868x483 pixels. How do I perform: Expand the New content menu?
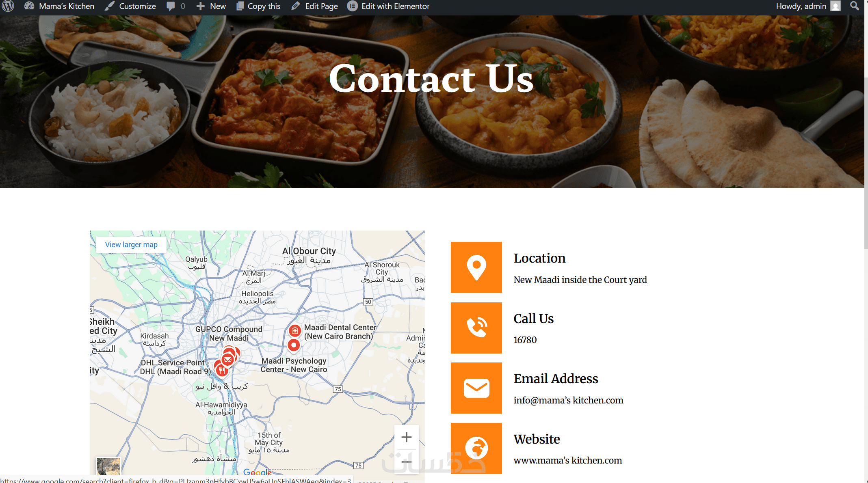click(x=211, y=6)
